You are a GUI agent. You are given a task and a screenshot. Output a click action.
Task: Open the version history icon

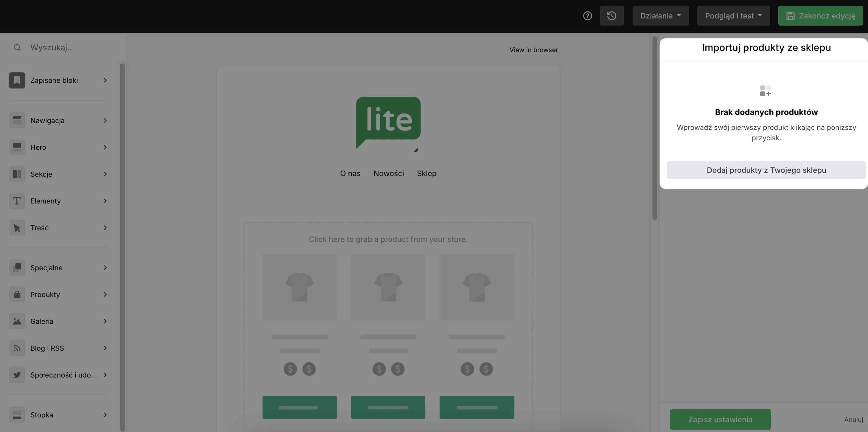[x=612, y=16]
